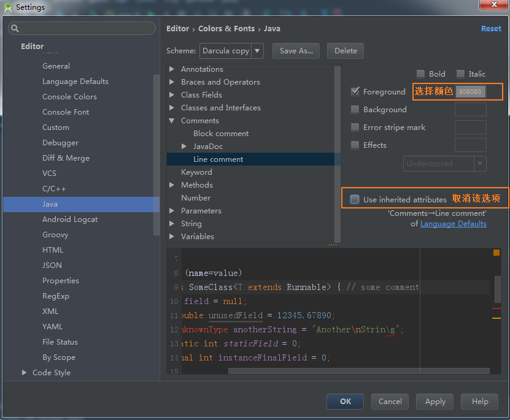The width and height of the screenshot is (510, 420).
Task: Expand the JavaDoc node
Action: click(184, 146)
